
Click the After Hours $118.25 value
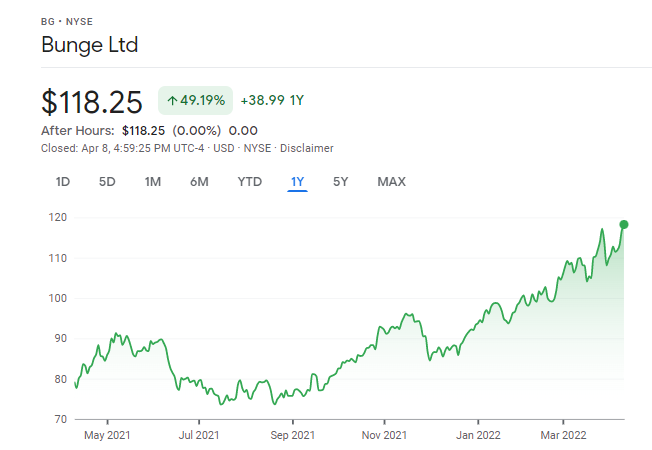tap(143, 131)
